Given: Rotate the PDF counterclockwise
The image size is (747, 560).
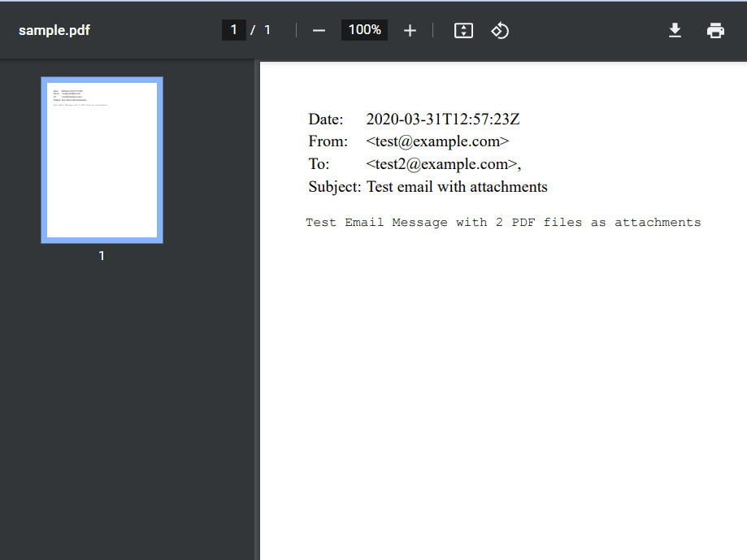Looking at the screenshot, I should 500,30.
